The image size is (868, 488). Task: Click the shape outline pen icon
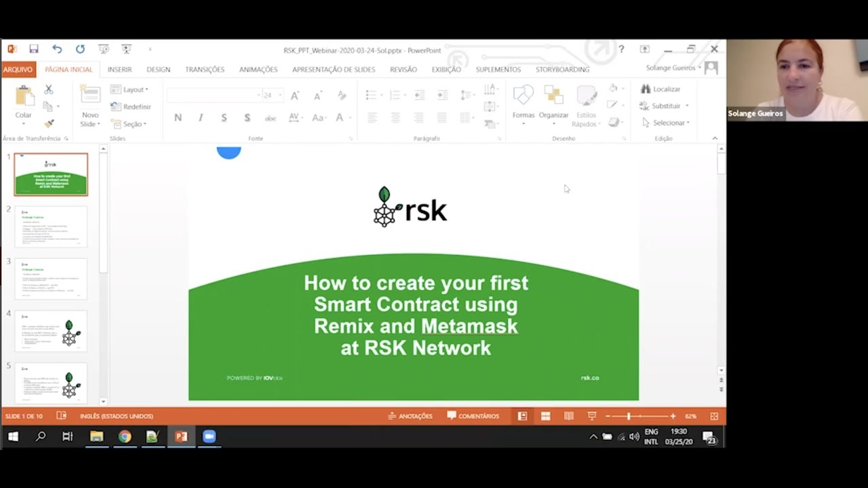pyautogui.click(x=614, y=105)
